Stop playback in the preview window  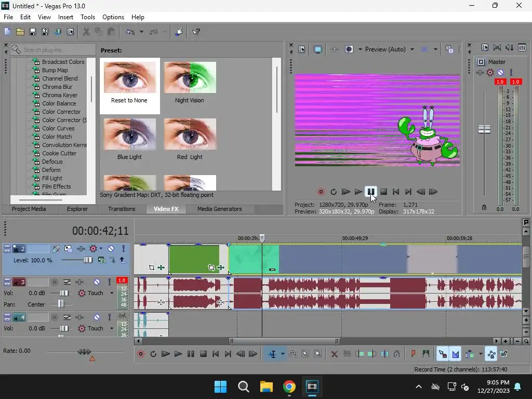[x=384, y=192]
